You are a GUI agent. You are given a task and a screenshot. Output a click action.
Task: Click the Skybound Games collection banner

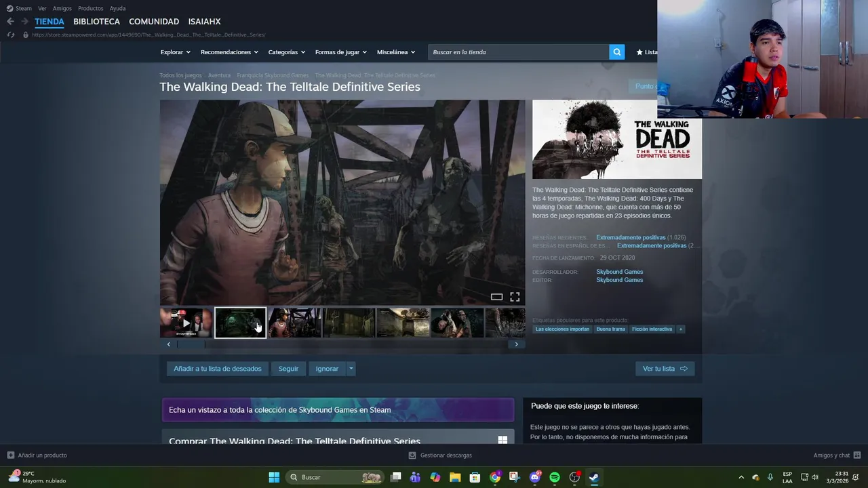pyautogui.click(x=338, y=410)
